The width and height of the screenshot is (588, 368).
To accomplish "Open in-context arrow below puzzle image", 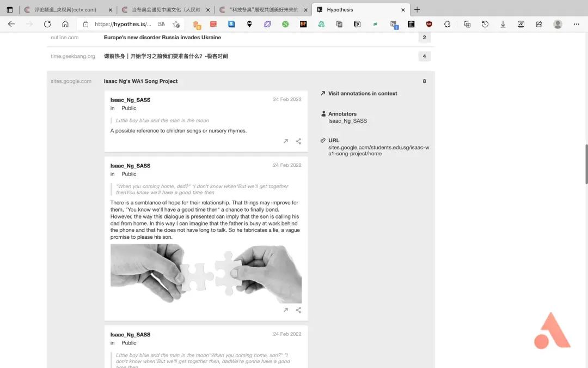I will pos(286,310).
